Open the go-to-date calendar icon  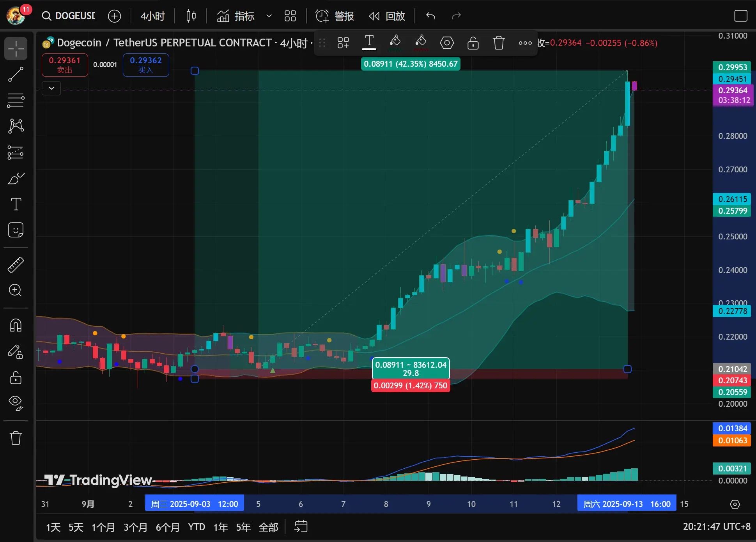tap(301, 526)
